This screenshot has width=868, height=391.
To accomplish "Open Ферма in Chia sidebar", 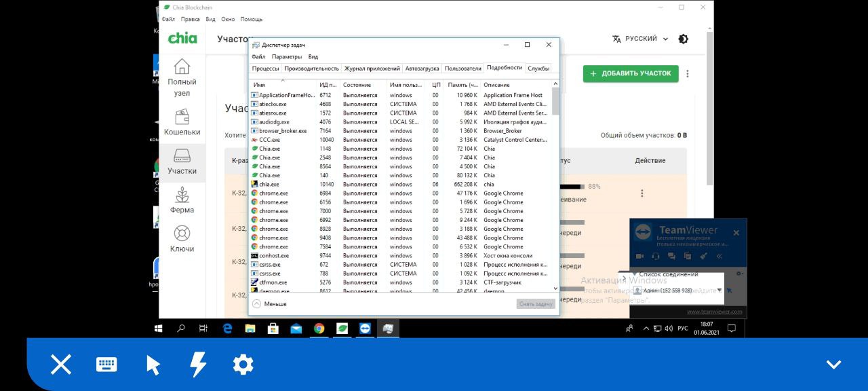I will (182, 201).
